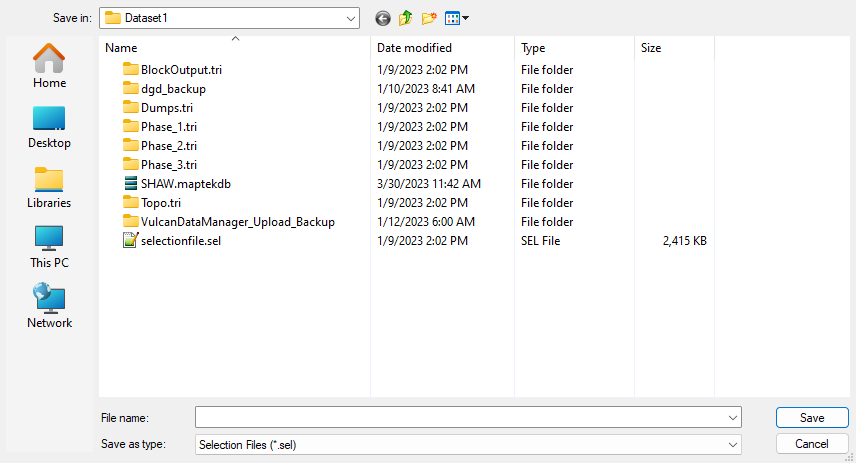Screen dimensions: 856x463
Task: Go to Home in places sidebar
Action: (50, 67)
